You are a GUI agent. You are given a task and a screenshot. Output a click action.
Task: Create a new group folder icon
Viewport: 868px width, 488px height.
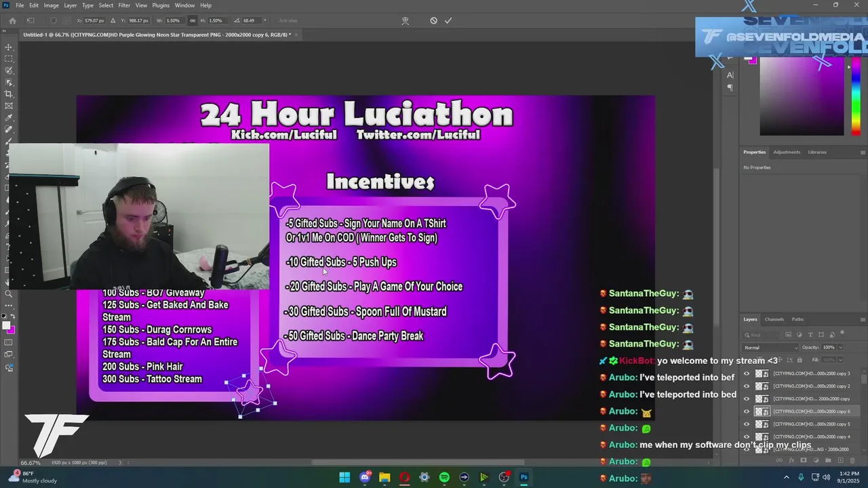[x=827, y=460]
